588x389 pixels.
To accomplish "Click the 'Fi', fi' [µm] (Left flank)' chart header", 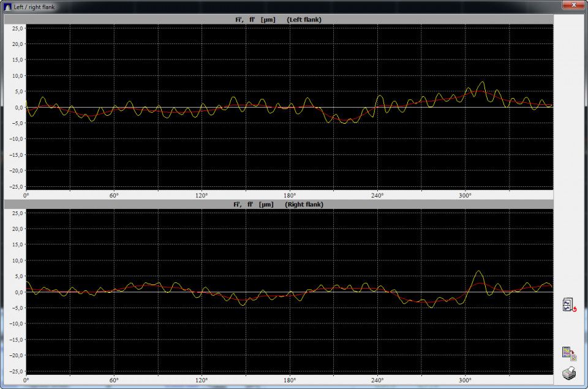I will coord(278,20).
